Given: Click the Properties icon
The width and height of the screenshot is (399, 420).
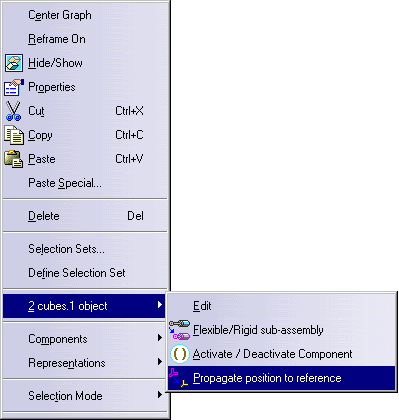Looking at the screenshot, I should click(14, 87).
